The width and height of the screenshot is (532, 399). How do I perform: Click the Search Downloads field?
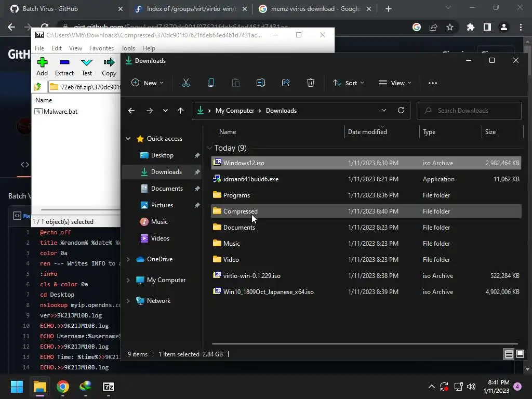coord(469,111)
